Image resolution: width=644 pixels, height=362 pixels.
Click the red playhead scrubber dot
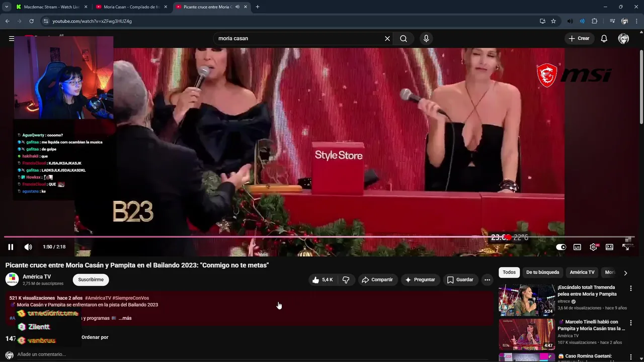pos(508,237)
